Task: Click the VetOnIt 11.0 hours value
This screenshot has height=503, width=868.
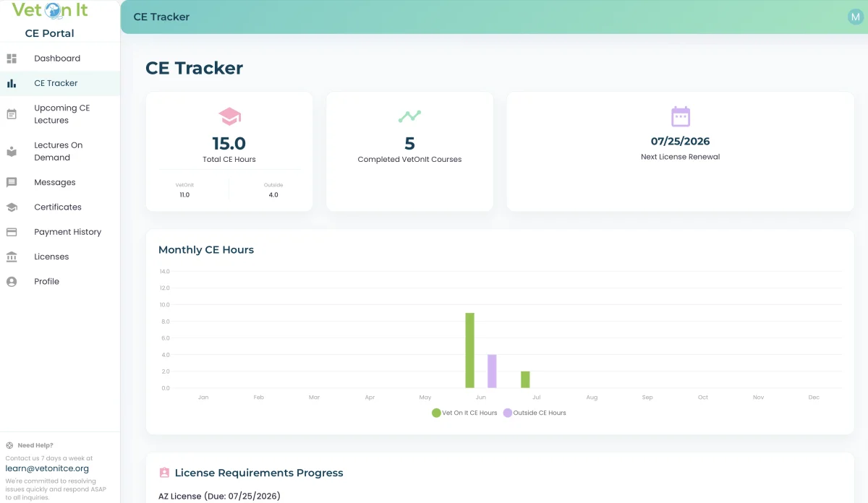Action: click(x=184, y=194)
